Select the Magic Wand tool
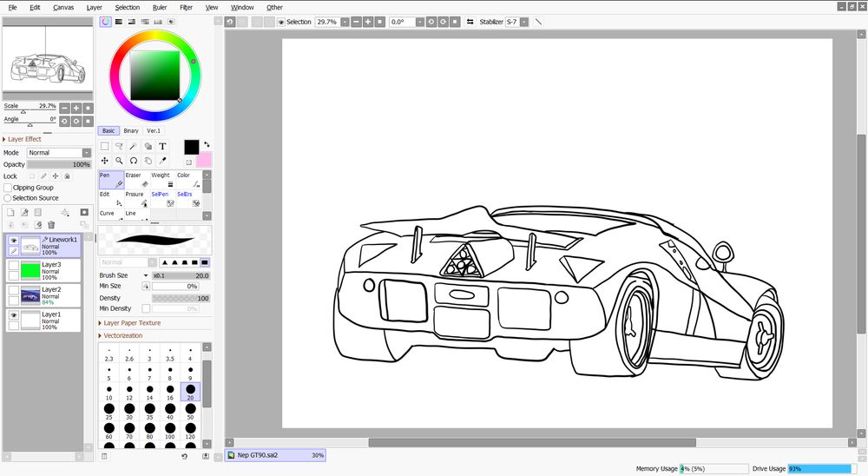The width and height of the screenshot is (868, 476). pyautogui.click(x=134, y=147)
